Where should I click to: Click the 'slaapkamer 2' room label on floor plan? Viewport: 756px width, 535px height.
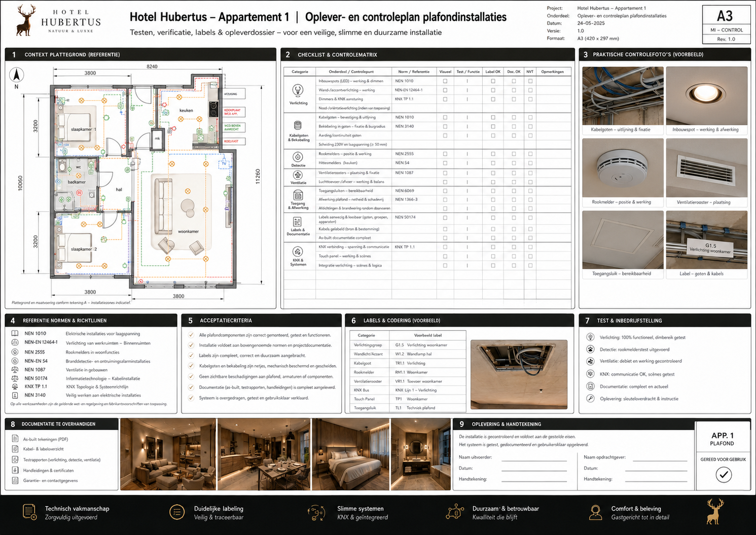(x=84, y=249)
